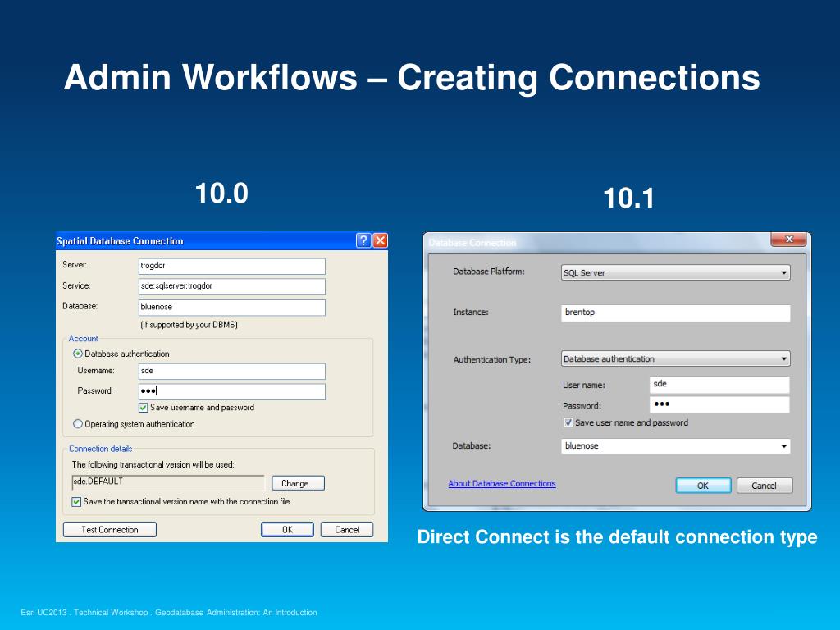Confirm with OK in Spatial Database Connection
840x630 pixels.
(x=287, y=530)
